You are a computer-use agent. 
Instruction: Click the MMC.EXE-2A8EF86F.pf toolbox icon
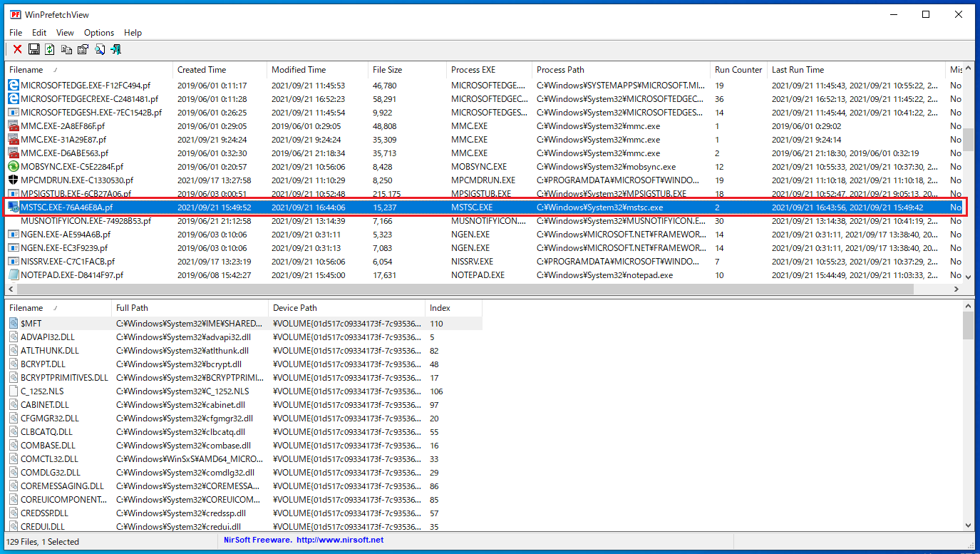click(13, 126)
